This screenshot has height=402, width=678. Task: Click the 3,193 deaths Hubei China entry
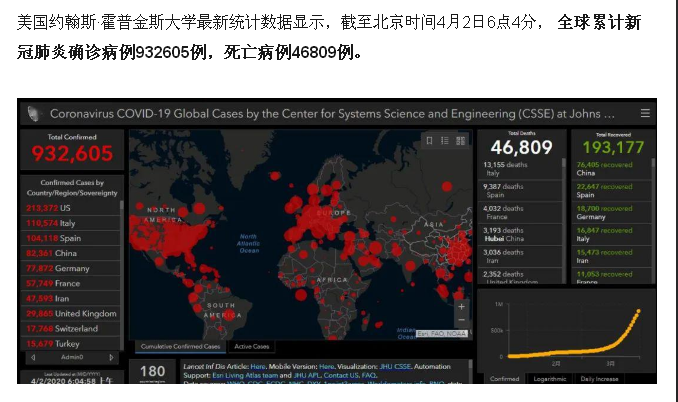pos(520,234)
